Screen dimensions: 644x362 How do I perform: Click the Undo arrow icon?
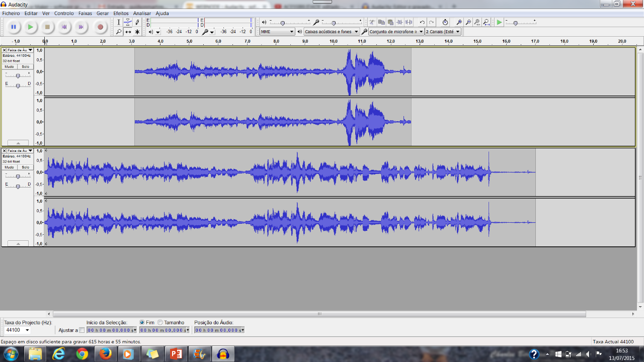(422, 22)
